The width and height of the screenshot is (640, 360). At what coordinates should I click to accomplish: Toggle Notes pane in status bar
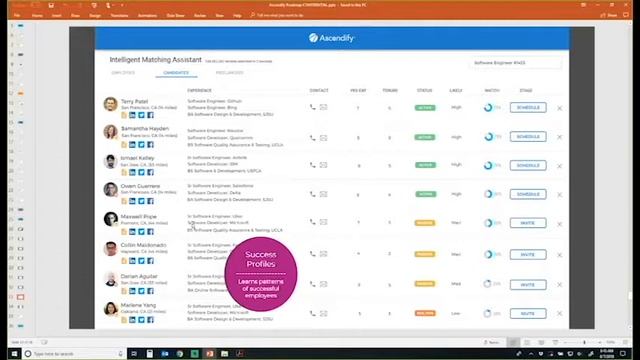pos(491,342)
